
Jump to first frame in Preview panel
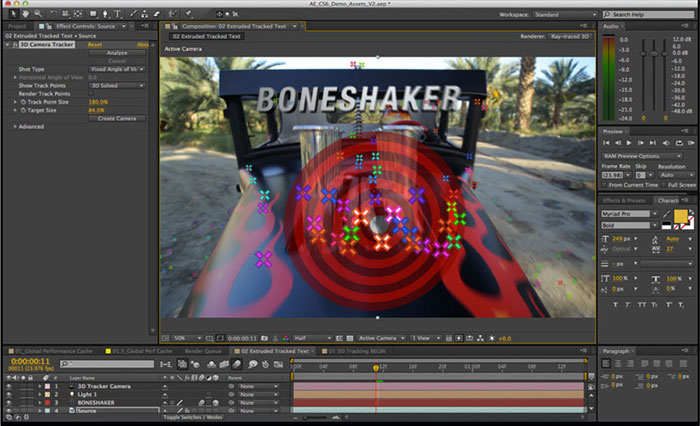click(x=606, y=143)
